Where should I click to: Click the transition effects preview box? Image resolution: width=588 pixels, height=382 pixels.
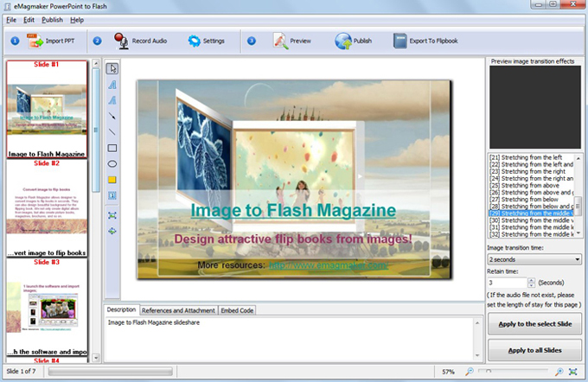point(535,107)
